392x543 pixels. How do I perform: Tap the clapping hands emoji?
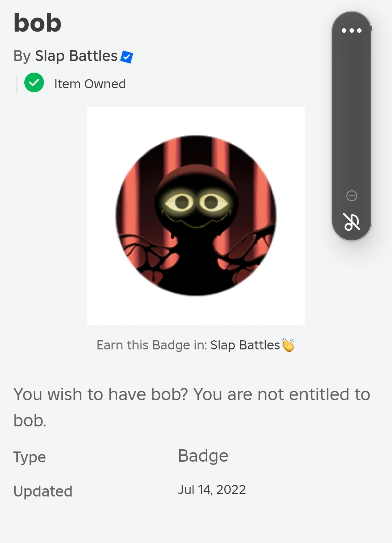pyautogui.click(x=288, y=345)
